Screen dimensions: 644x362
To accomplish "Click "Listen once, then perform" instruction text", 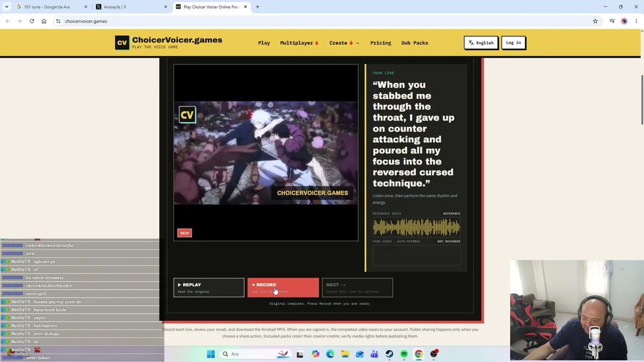I will click(415, 199).
